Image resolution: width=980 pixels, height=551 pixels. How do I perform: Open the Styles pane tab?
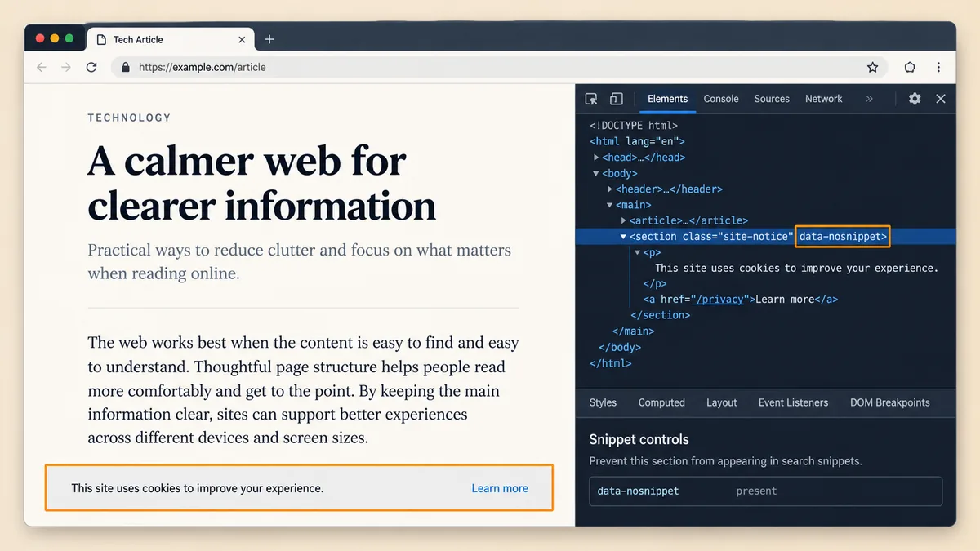pos(603,402)
